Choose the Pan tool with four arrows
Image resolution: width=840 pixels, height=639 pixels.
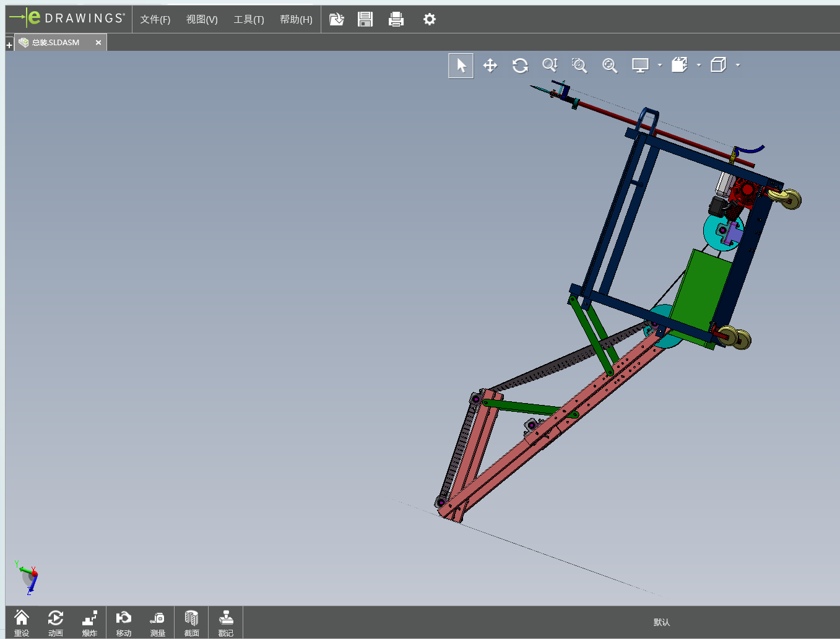(490, 66)
